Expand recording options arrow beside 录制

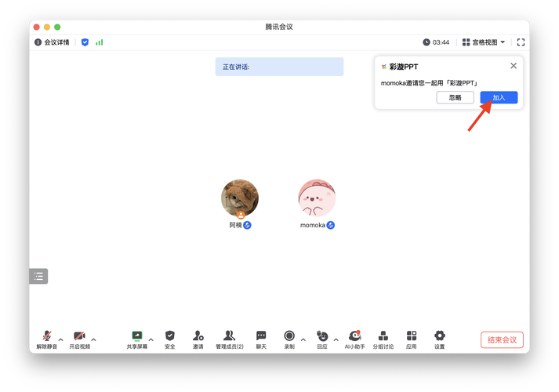point(303,339)
